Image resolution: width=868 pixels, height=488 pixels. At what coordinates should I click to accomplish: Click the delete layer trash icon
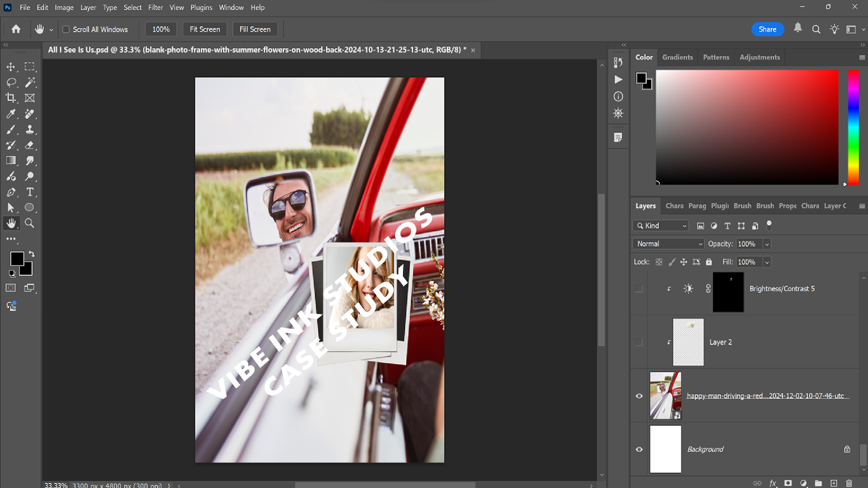pyautogui.click(x=849, y=483)
